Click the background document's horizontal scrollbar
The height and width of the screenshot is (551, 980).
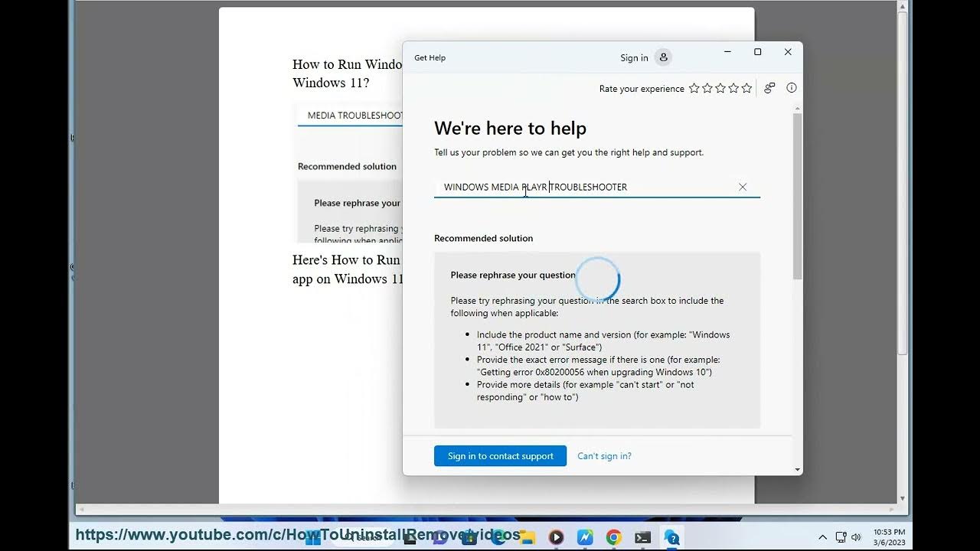coord(485,509)
